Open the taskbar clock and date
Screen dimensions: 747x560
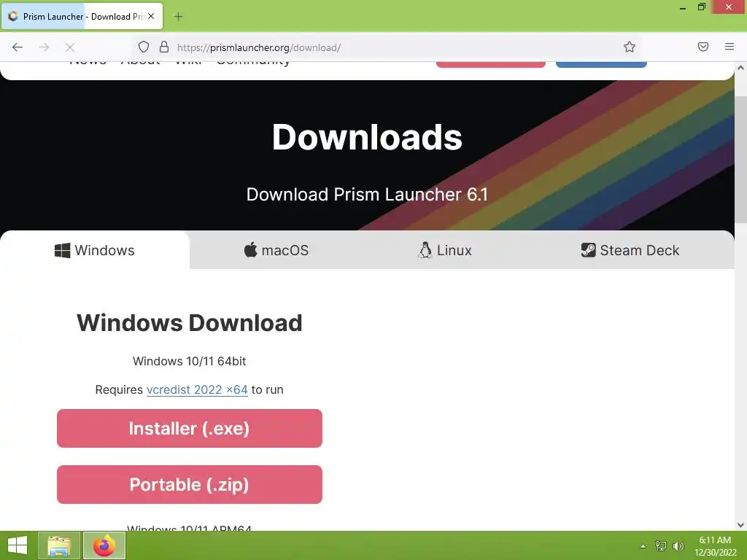coord(715,545)
